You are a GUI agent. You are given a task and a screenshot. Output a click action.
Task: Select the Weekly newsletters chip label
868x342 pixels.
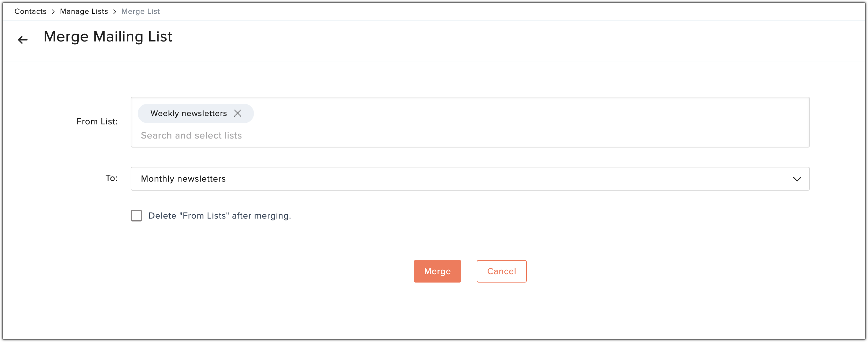coord(189,113)
